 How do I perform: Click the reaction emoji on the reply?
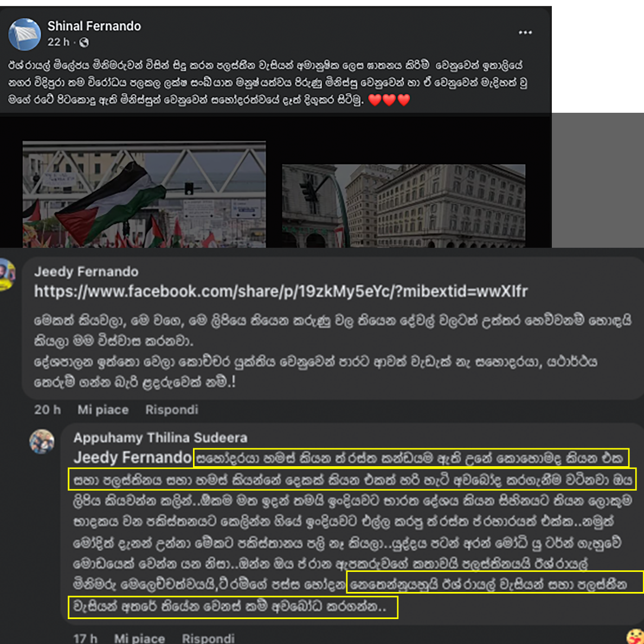tap(635, 636)
